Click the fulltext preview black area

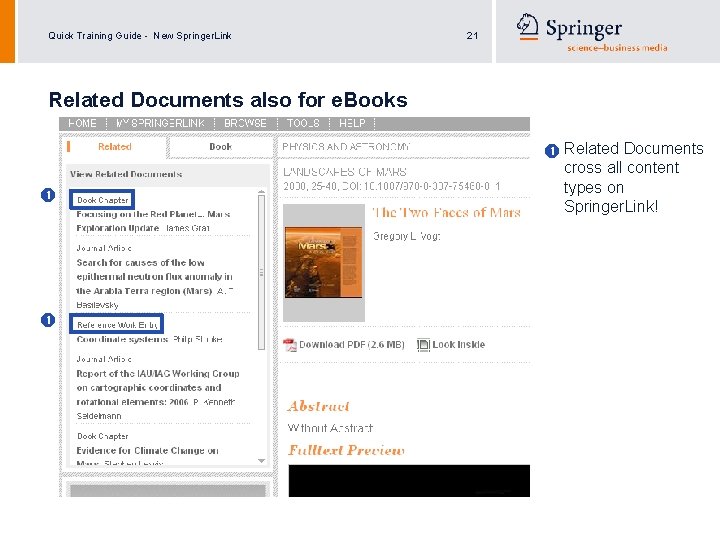point(409,480)
